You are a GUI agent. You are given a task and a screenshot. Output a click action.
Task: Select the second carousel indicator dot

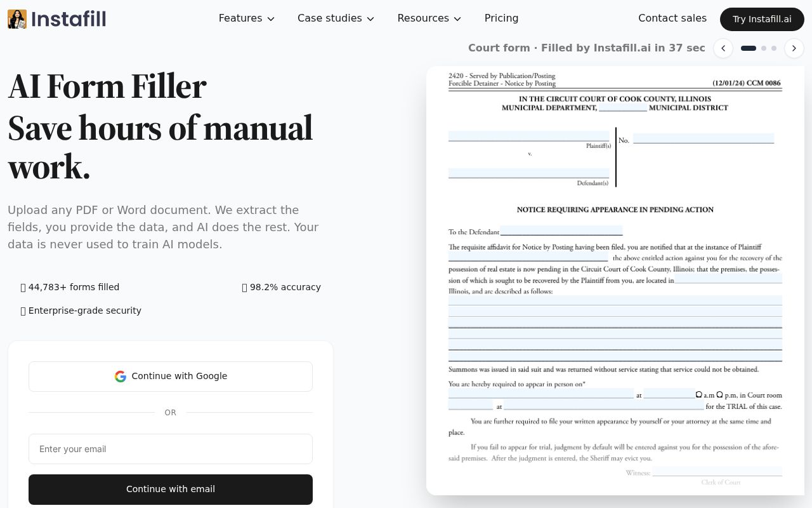click(764, 48)
